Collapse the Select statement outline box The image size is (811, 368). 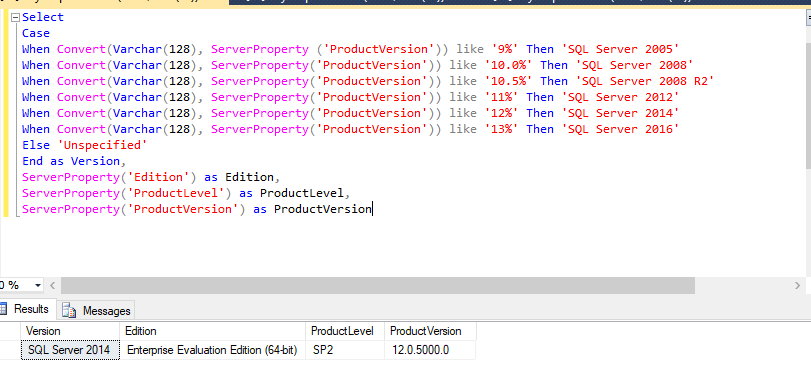pyautogui.click(x=15, y=17)
